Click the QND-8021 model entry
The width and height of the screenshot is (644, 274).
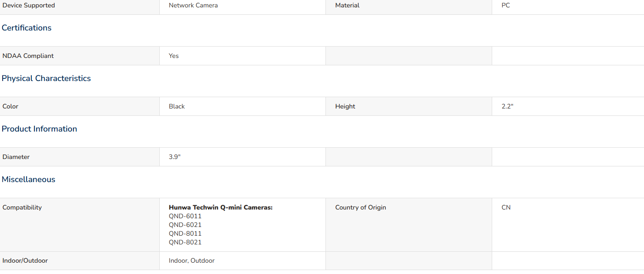[x=185, y=242]
